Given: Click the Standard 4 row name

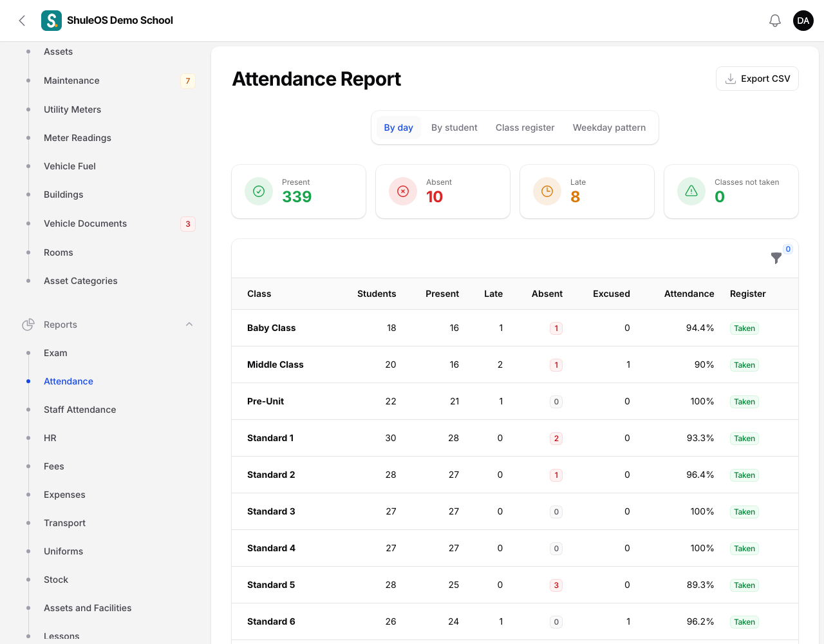Looking at the screenshot, I should (271, 548).
